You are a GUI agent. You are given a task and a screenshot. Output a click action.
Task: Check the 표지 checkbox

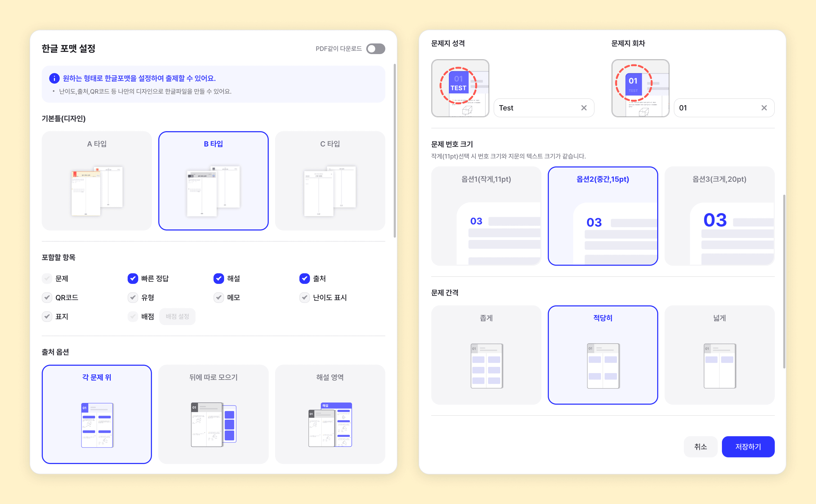click(x=47, y=316)
